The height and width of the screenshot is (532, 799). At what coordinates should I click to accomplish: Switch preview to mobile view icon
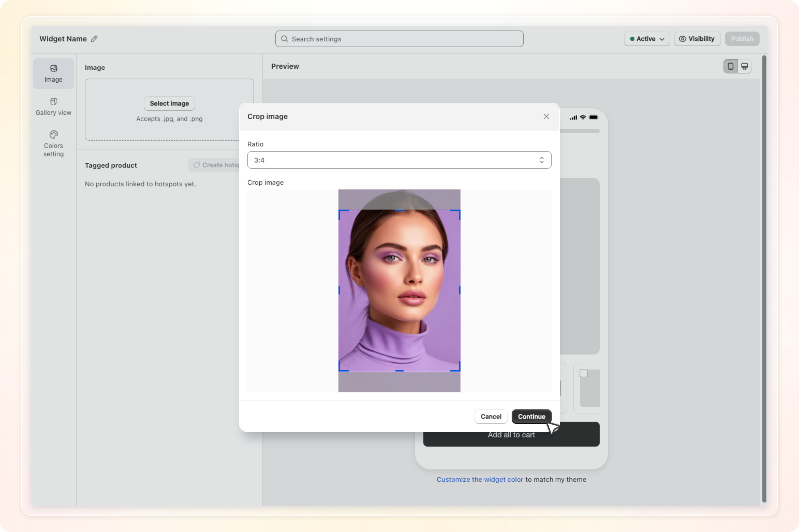tap(730, 66)
